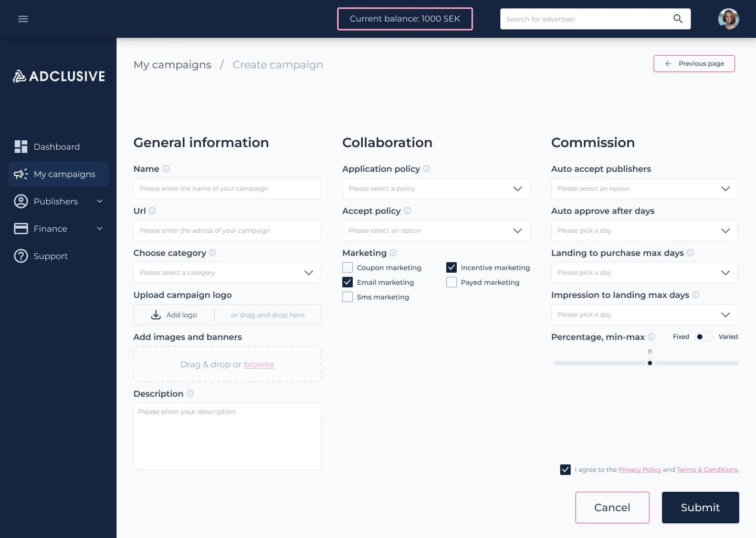
Task: Click info icon beside Percentage, min-max
Action: point(652,337)
